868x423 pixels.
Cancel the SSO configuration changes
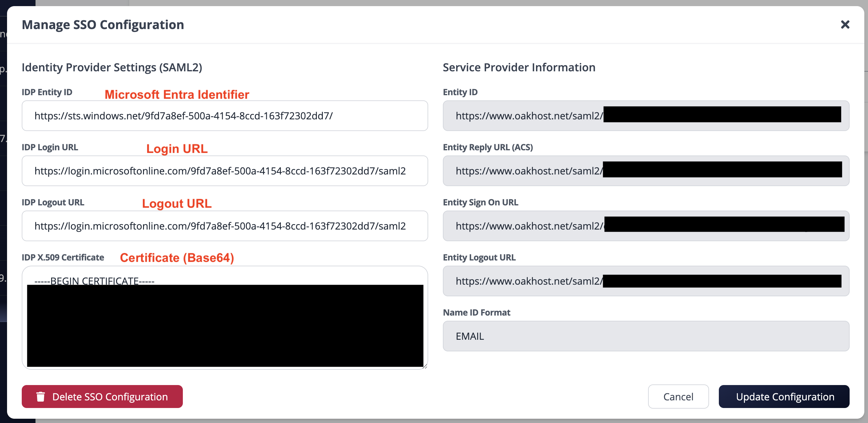678,396
